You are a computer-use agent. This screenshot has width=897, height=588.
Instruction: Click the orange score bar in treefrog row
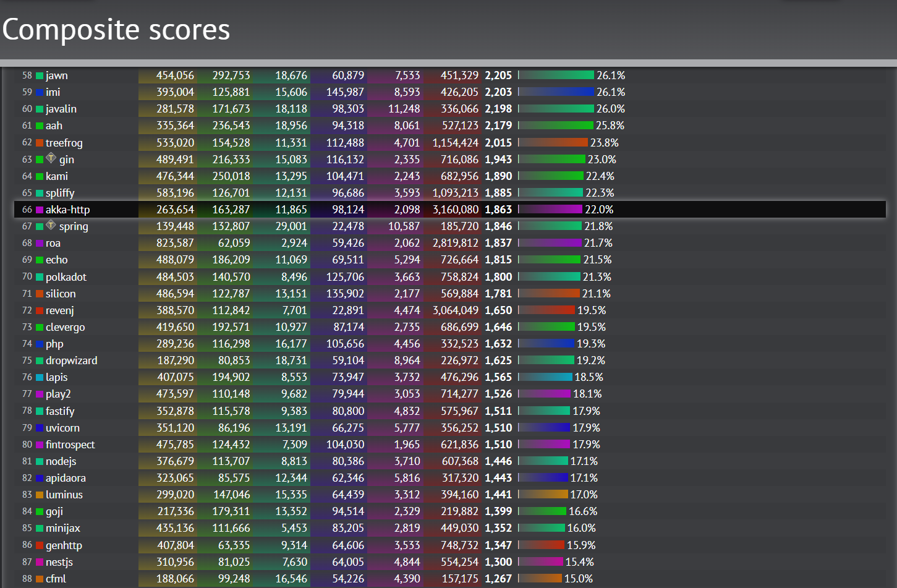(553, 143)
